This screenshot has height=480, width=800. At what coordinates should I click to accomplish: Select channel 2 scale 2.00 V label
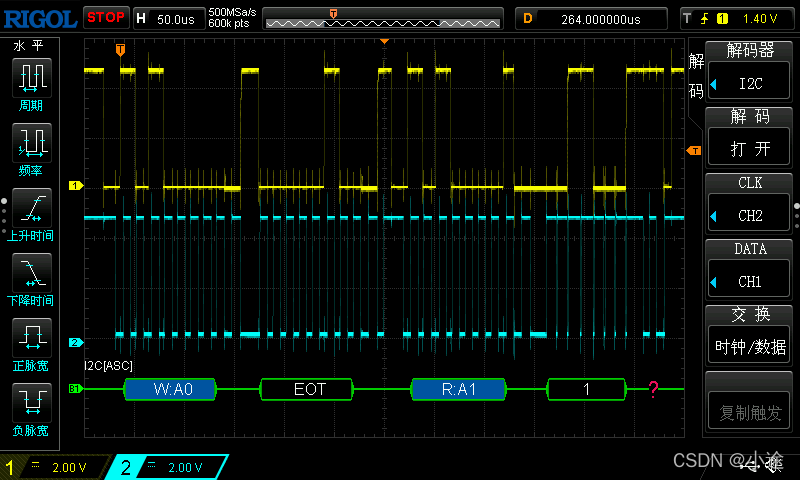(185, 467)
